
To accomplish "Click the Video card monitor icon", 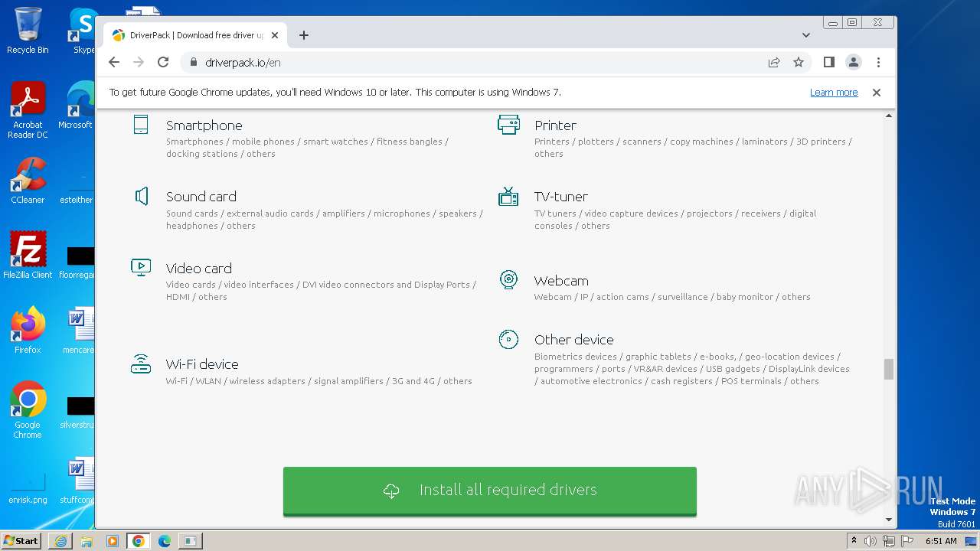I will (141, 267).
